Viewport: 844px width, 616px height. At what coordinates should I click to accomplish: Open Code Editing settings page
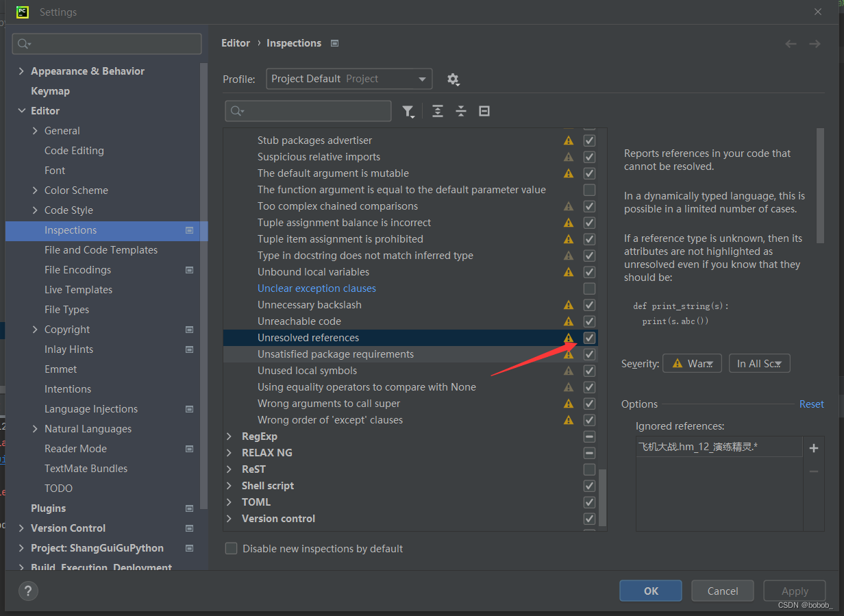(74, 151)
